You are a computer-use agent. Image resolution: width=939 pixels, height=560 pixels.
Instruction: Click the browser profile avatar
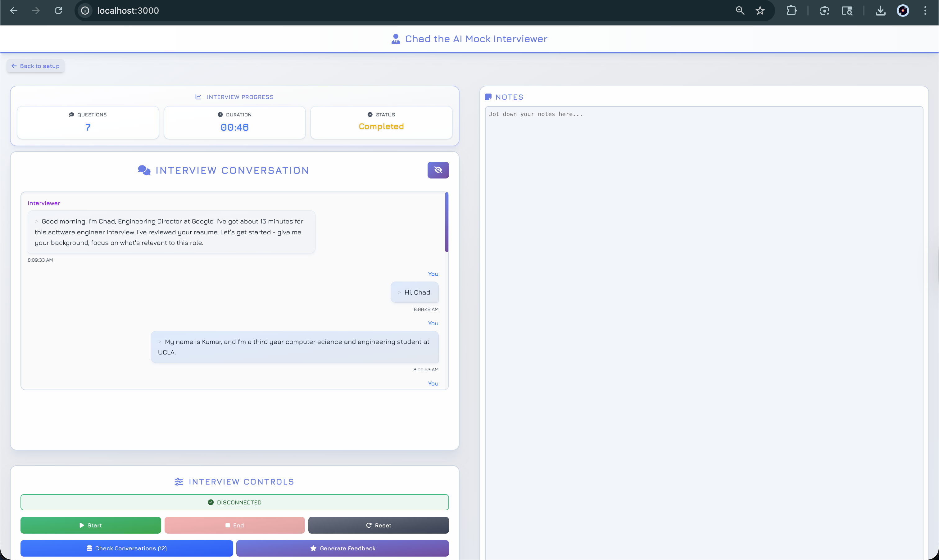click(902, 11)
